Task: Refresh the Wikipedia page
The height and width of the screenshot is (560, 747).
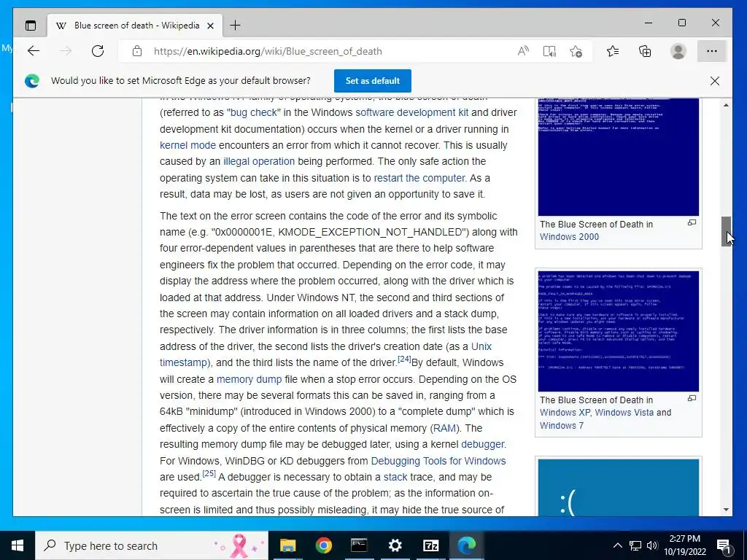Action: pyautogui.click(x=98, y=51)
